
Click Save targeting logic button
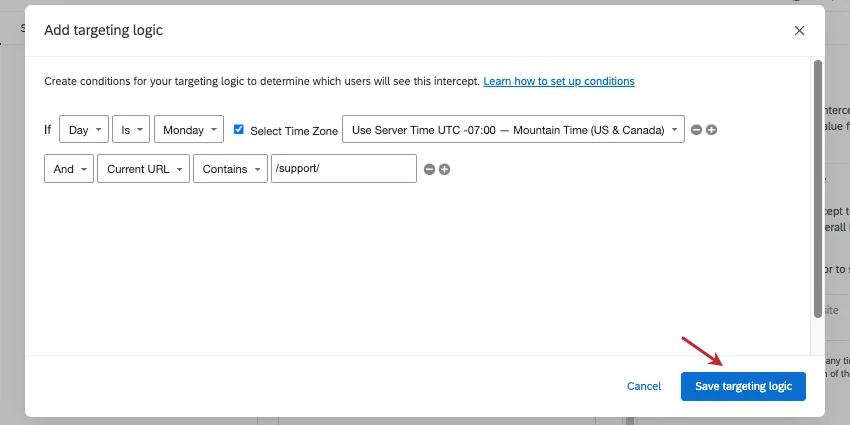click(743, 386)
